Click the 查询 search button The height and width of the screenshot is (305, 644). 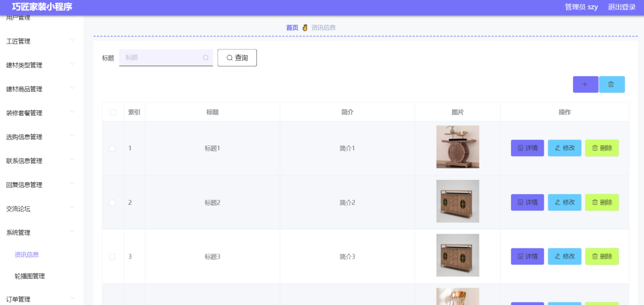tap(237, 58)
